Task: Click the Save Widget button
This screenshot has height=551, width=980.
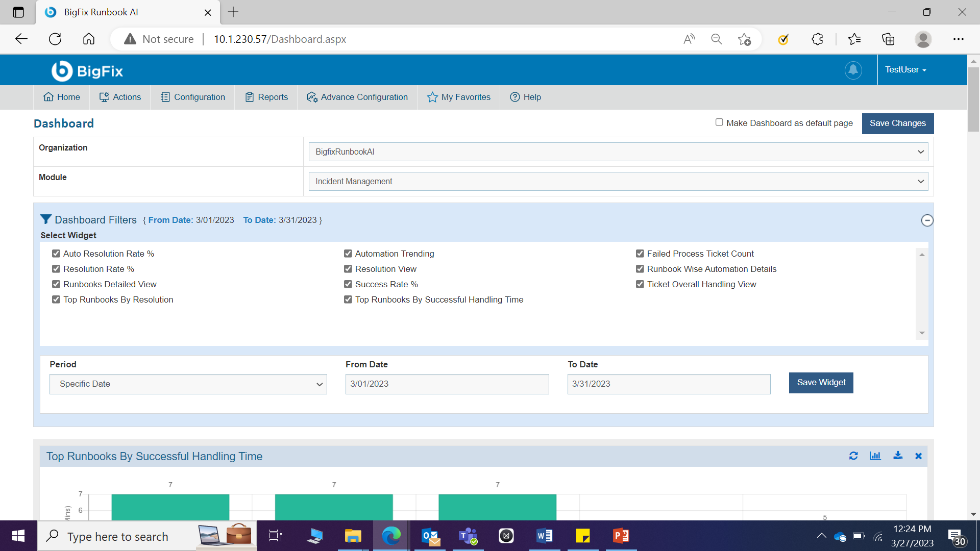Action: (821, 383)
